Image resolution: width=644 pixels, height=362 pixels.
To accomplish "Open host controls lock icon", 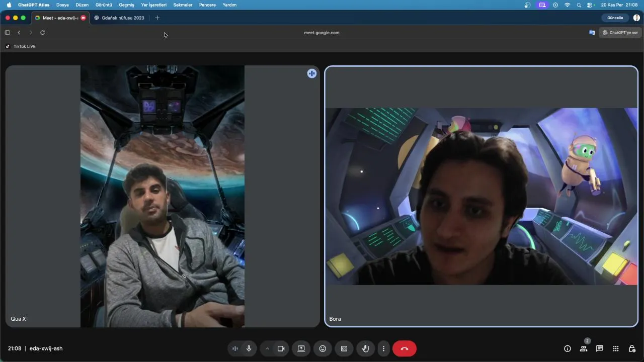I will [x=632, y=348].
